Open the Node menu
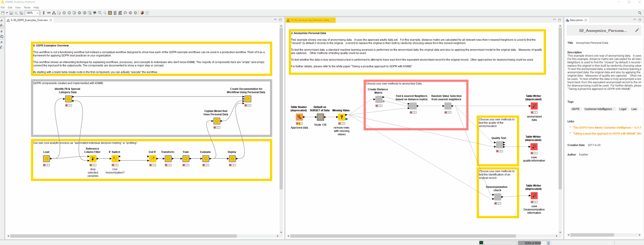 point(27,7)
